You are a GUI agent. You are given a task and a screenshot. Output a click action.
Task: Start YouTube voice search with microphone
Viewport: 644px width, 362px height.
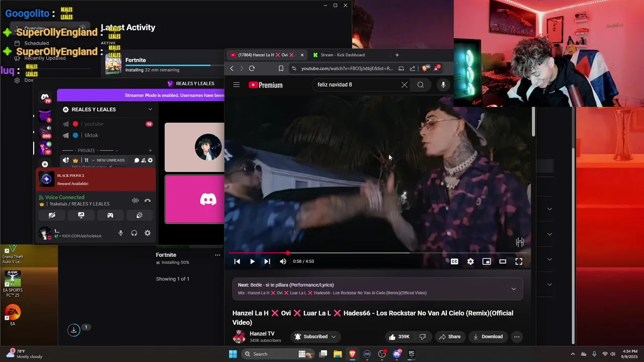(443, 85)
